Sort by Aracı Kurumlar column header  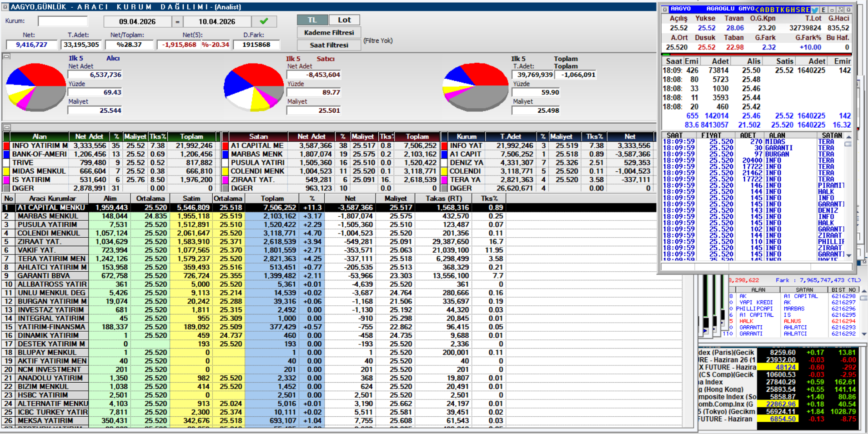click(52, 199)
